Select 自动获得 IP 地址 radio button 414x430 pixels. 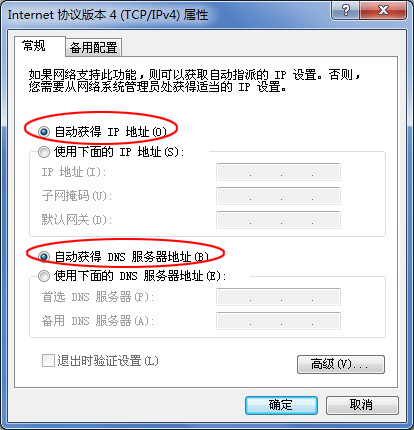click(44, 132)
